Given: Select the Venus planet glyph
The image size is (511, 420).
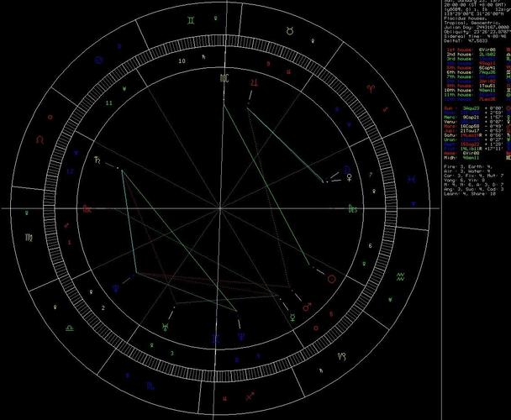Looking at the screenshot, I should point(350,177).
